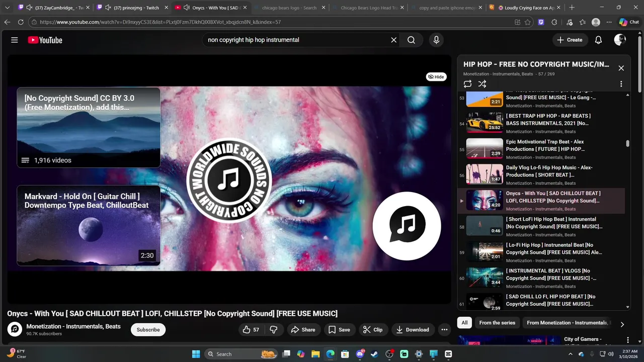Start voice search with microphone icon
Image resolution: width=644 pixels, height=362 pixels.
tap(436, 40)
